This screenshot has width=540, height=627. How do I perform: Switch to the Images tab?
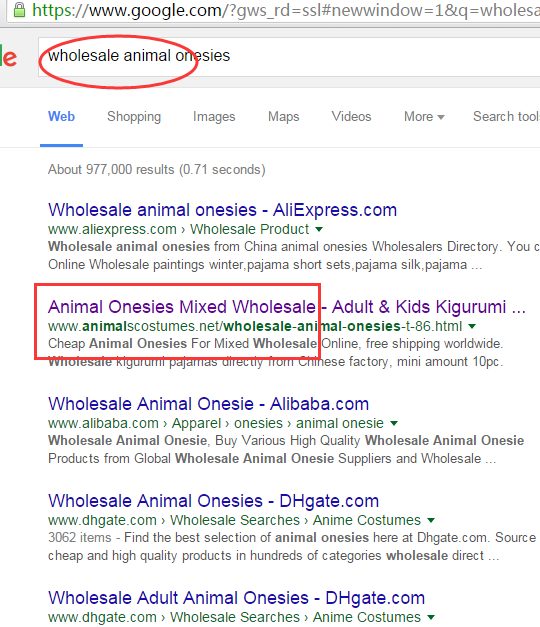click(214, 116)
